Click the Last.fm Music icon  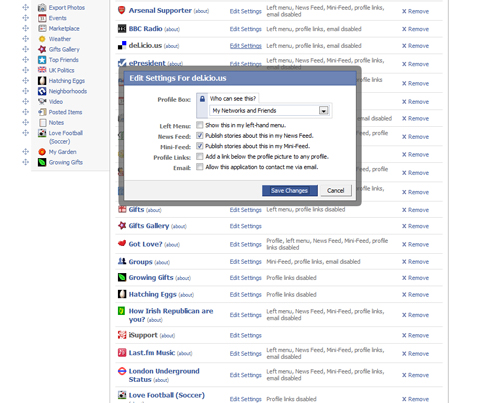click(122, 352)
